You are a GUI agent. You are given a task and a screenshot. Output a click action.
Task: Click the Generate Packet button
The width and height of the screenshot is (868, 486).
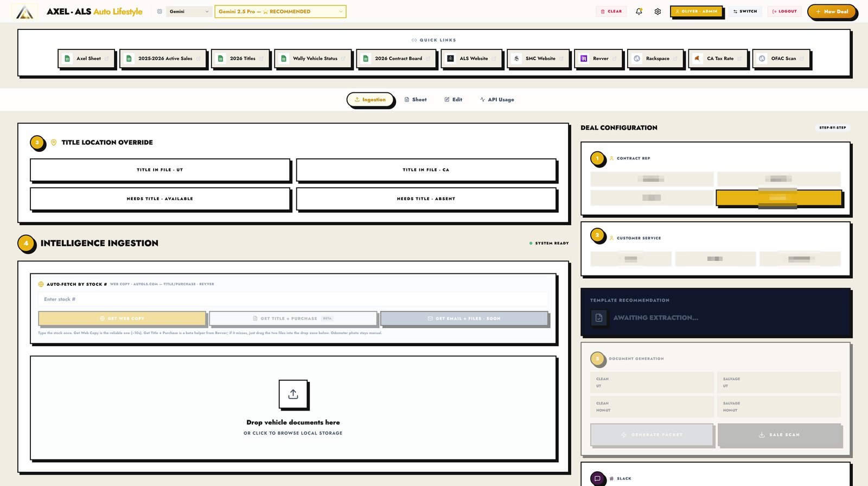[x=652, y=434]
